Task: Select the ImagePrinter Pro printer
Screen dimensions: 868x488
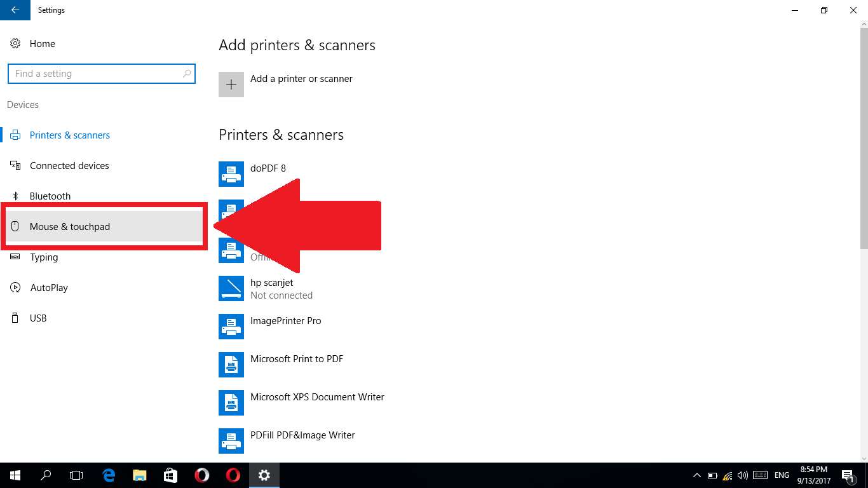Action: [270, 327]
